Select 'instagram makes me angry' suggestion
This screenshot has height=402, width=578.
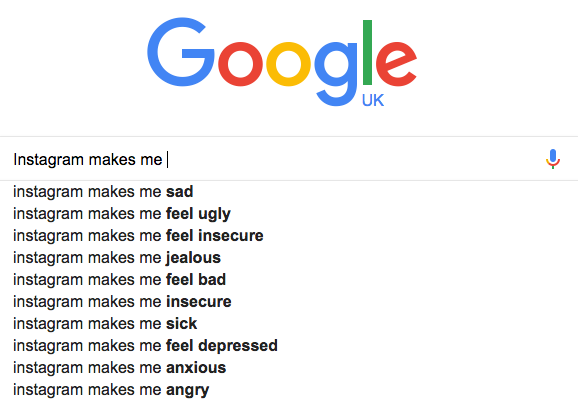289,390
